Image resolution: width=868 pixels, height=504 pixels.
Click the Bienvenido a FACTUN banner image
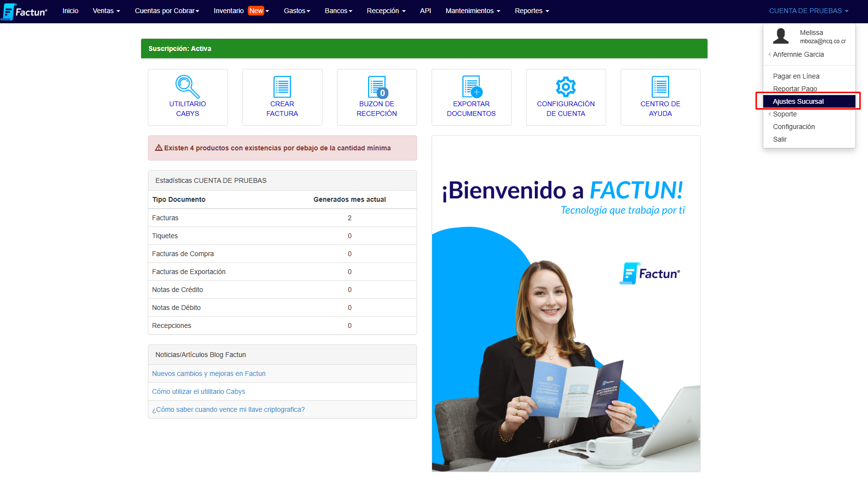point(566,304)
